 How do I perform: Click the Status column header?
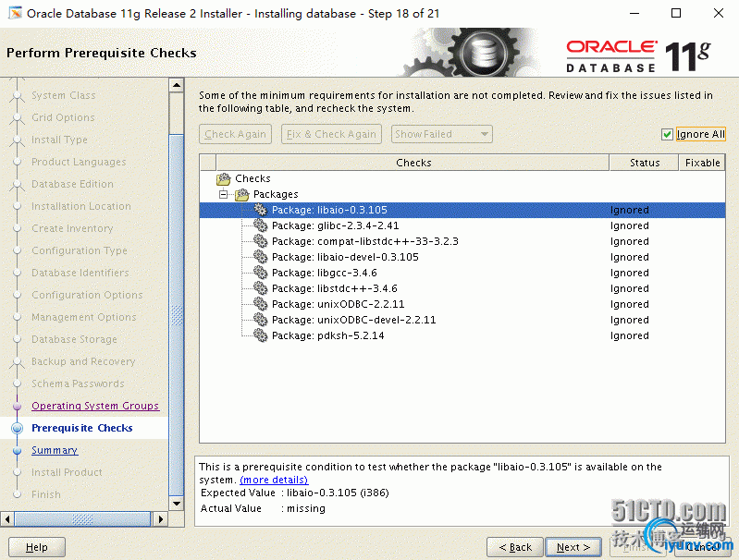click(x=645, y=163)
